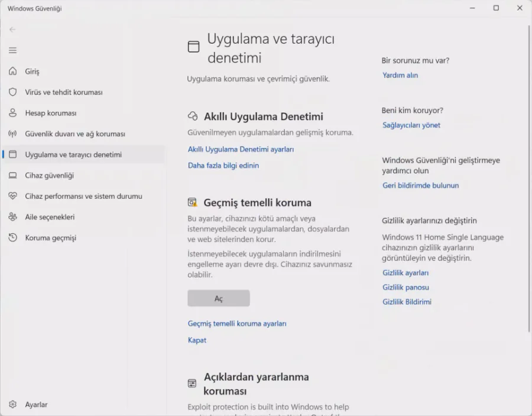This screenshot has width=532, height=416.
Task: Open Virüs ve tehdit koruması shield icon
Action: (x=13, y=92)
